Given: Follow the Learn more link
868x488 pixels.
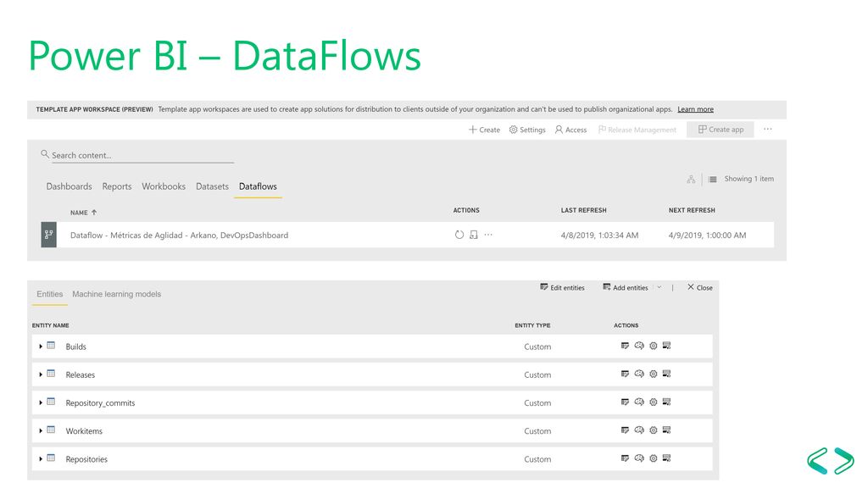Looking at the screenshot, I should point(695,109).
